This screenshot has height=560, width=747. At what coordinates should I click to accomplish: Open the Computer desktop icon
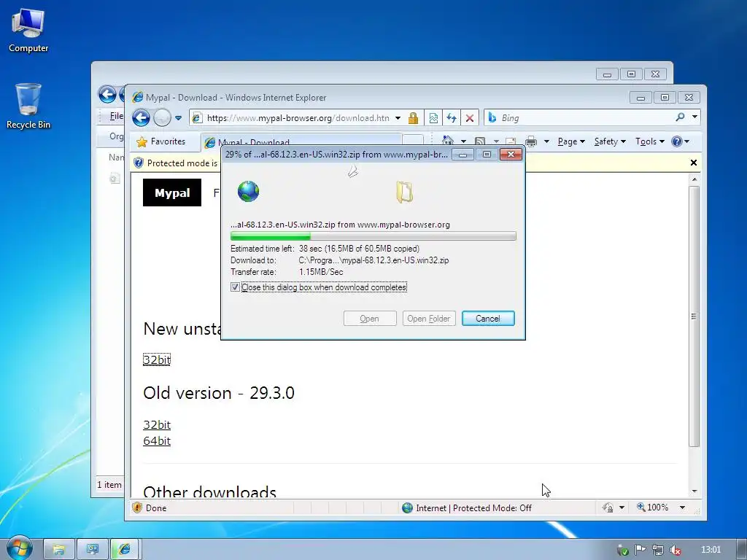28,31
